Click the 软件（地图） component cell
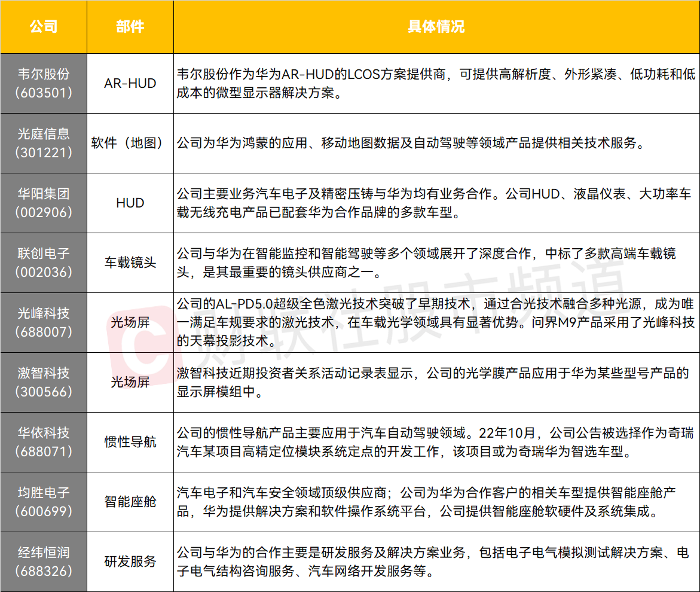Screen dimensions: 700x592 coord(130,144)
